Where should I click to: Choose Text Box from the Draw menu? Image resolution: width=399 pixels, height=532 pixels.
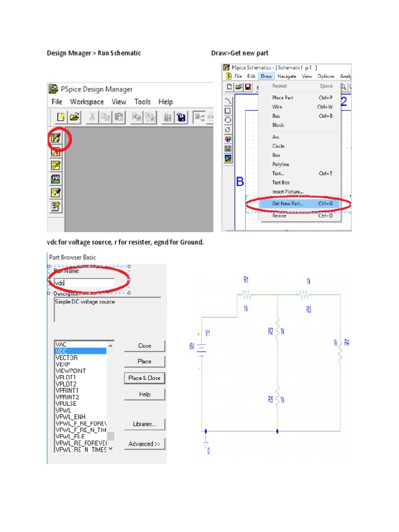tap(300, 182)
